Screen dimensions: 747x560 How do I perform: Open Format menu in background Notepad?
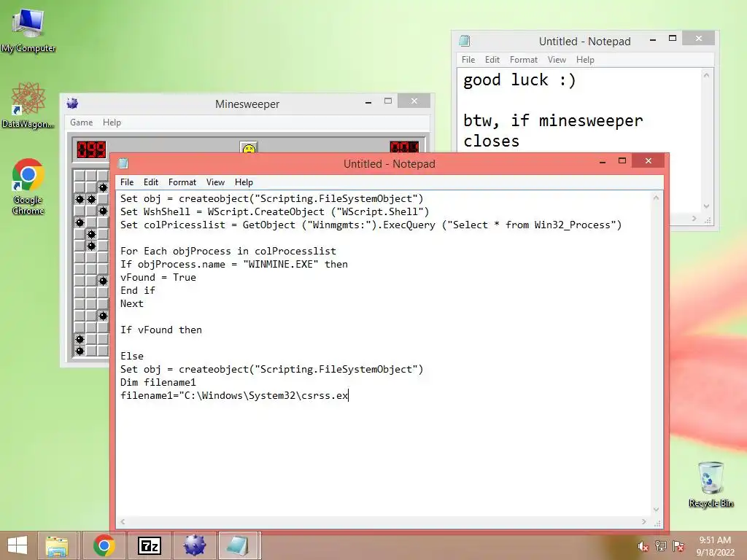[x=524, y=60]
